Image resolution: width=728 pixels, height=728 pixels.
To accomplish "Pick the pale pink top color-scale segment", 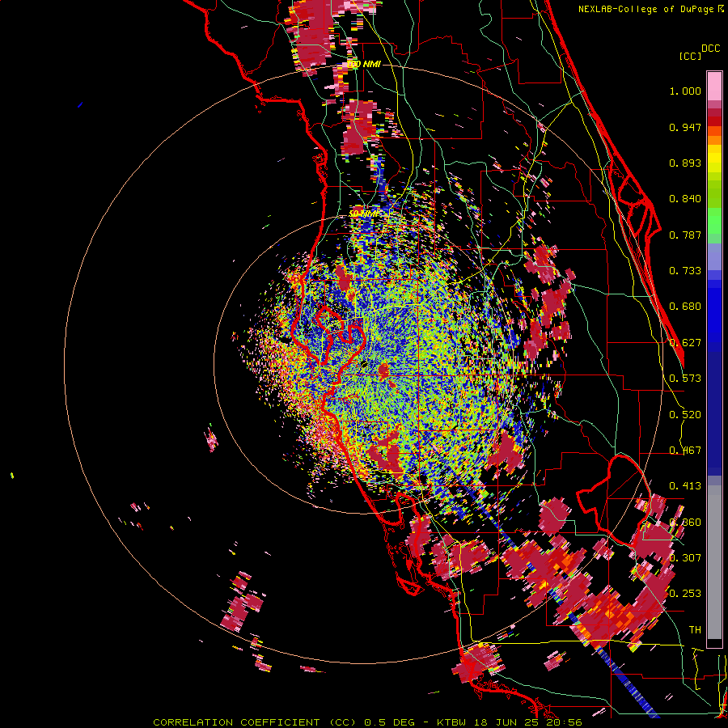I will pyautogui.click(x=714, y=86).
